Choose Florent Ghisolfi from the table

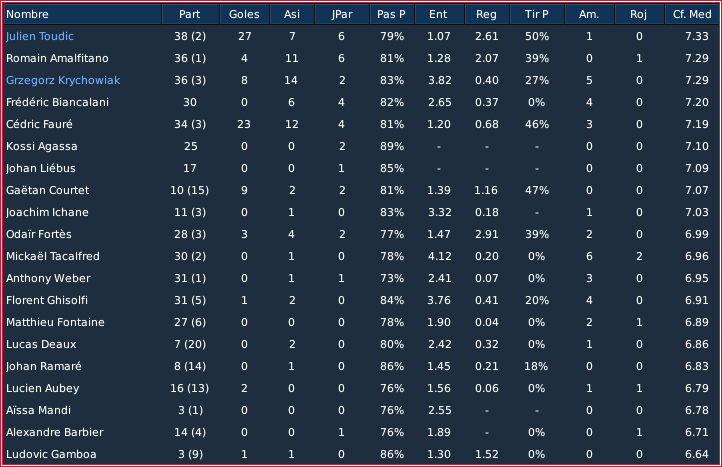pyautogui.click(x=47, y=300)
